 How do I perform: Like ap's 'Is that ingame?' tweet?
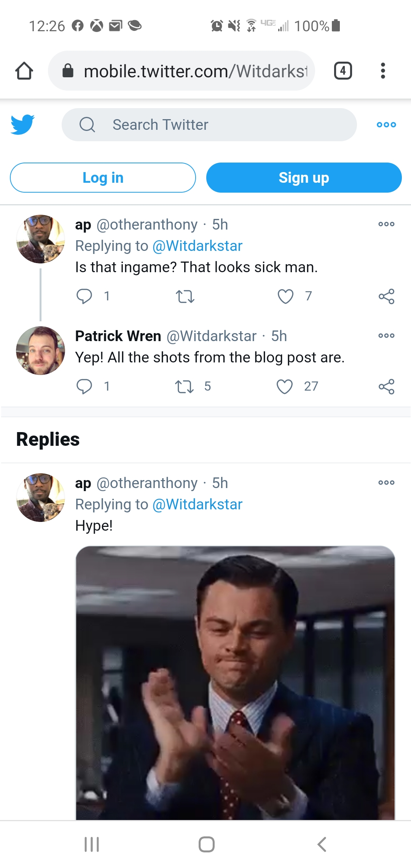(285, 296)
